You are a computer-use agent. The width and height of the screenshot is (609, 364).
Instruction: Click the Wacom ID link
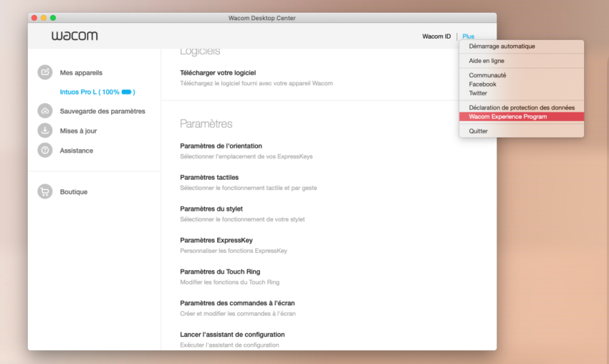[x=436, y=36]
